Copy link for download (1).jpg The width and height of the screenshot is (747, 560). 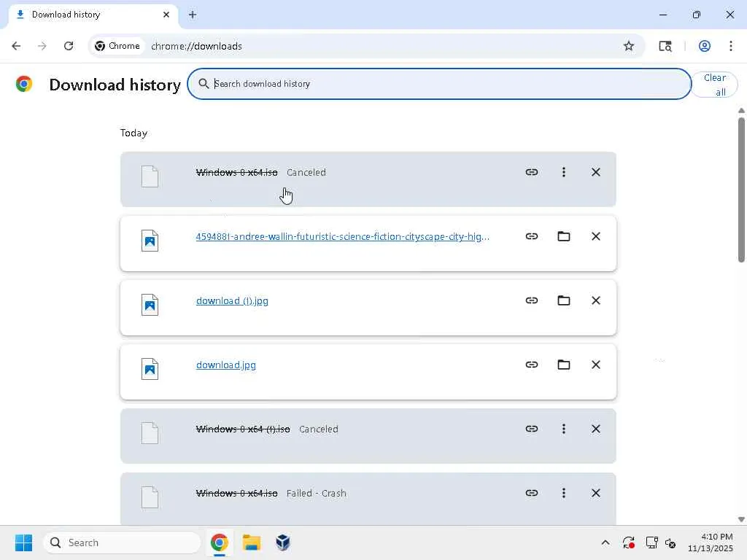[x=531, y=300]
